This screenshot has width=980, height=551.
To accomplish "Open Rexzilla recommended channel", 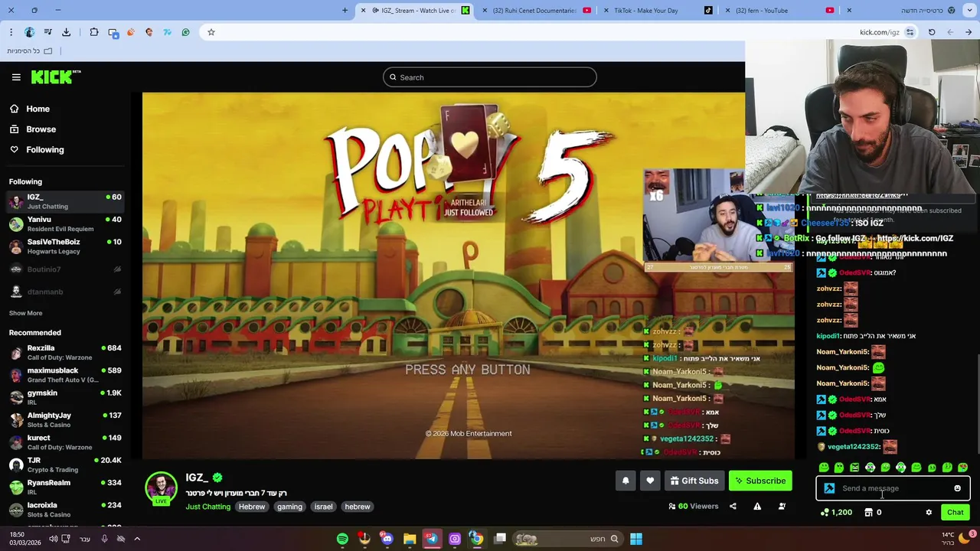I will click(x=65, y=353).
